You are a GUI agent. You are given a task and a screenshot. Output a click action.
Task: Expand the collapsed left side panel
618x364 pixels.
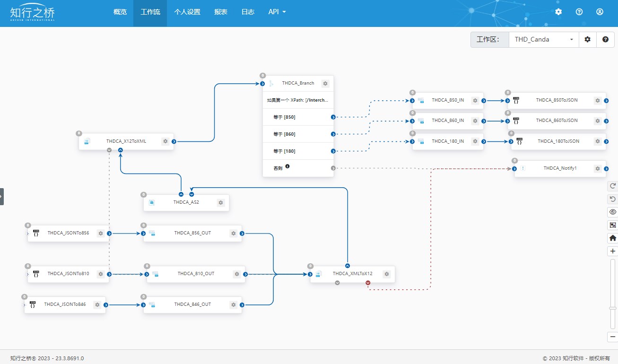(2, 197)
